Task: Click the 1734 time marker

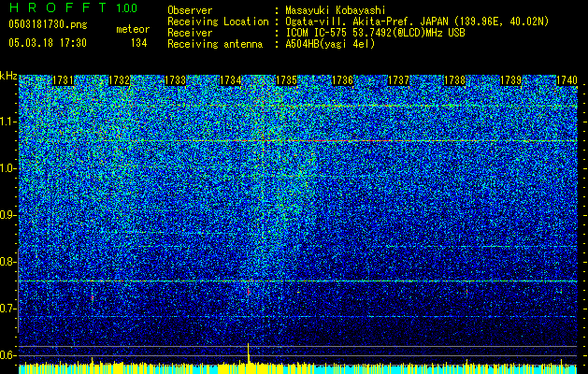Action: [230, 80]
